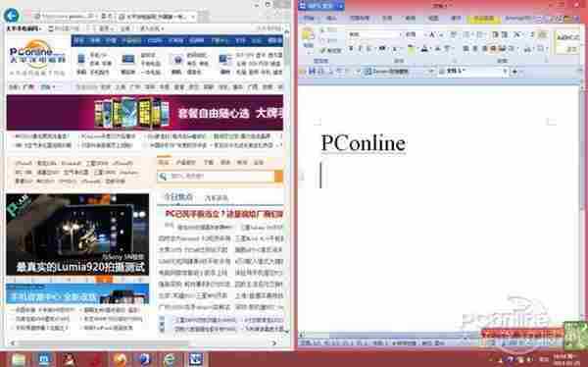This screenshot has width=588, height=367.
Task: Open the WPS Writer taskbar icon
Action: tap(196, 359)
